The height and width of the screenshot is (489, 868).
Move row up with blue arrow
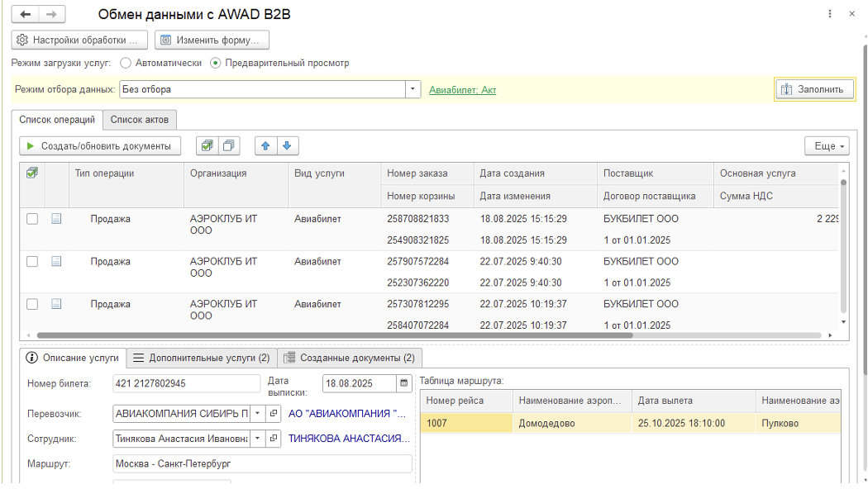[265, 146]
